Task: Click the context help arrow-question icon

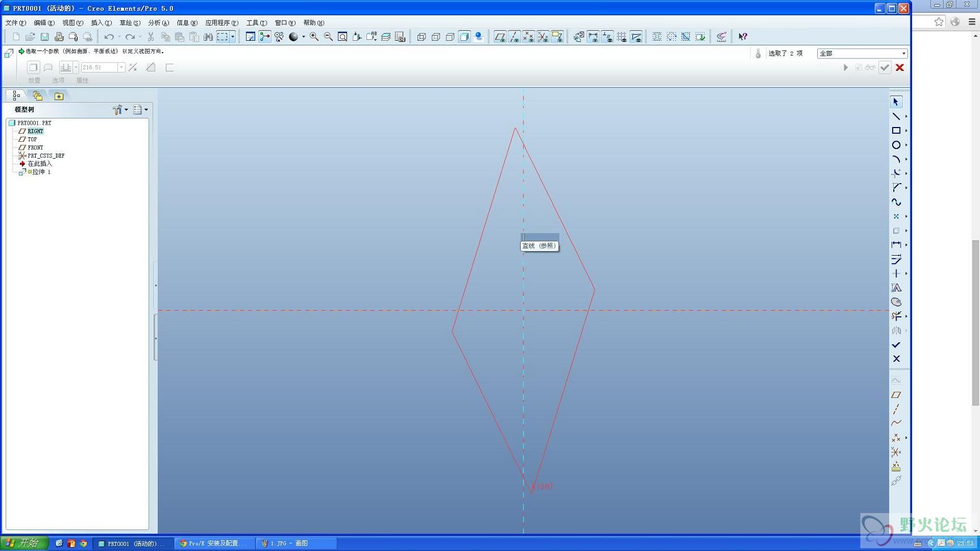Action: tap(743, 37)
